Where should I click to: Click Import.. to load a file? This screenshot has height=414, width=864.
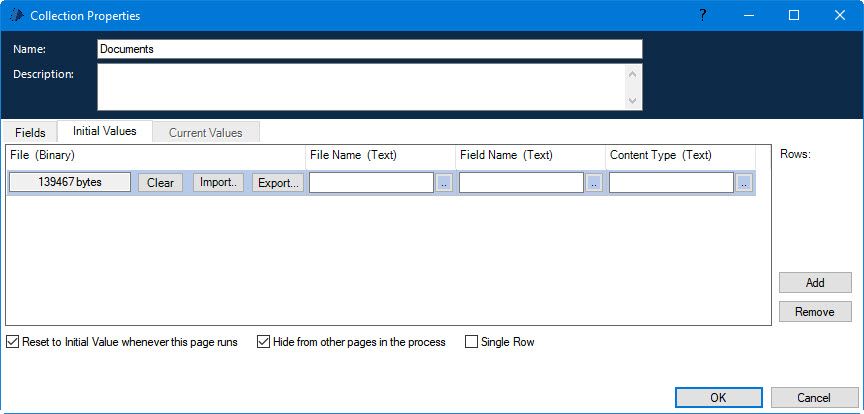218,182
